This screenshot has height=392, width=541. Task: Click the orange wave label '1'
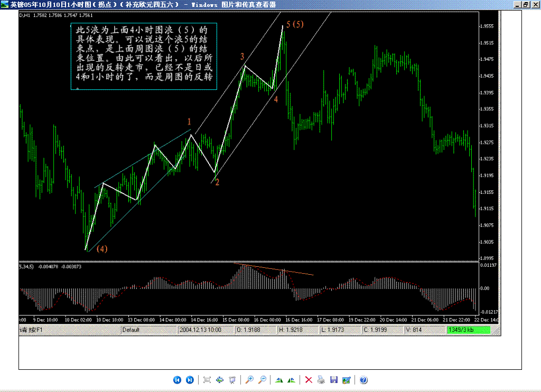(x=189, y=122)
